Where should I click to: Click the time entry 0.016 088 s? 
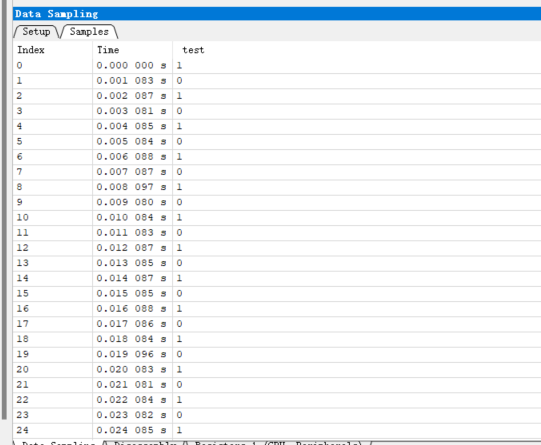132,308
